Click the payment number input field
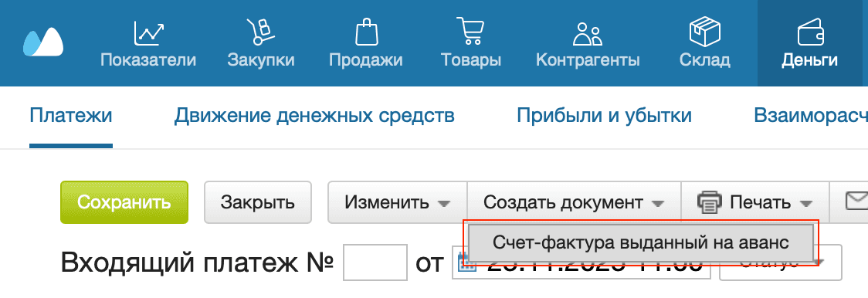Image resolution: width=868 pixels, height=298 pixels. click(375, 262)
